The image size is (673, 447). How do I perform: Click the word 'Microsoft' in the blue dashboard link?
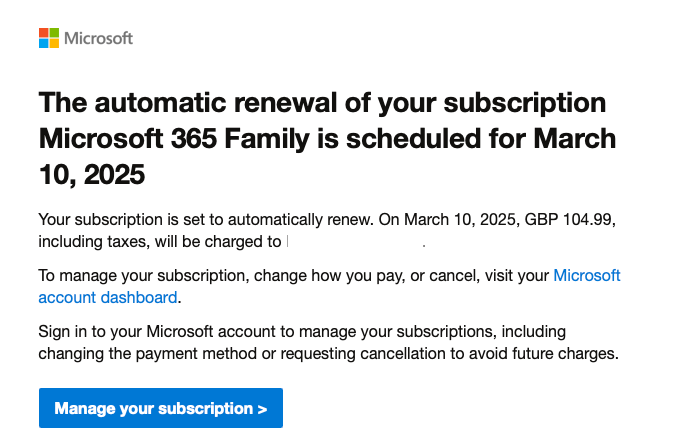click(x=587, y=275)
